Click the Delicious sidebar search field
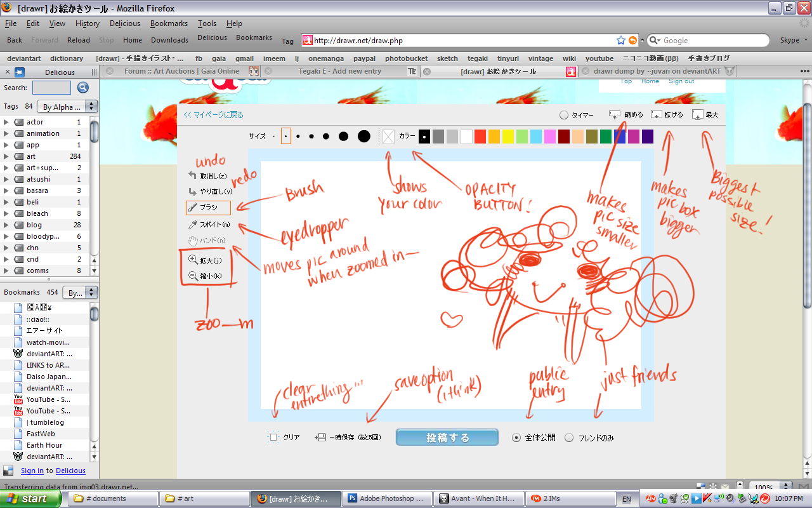Image resolution: width=812 pixels, height=508 pixels. point(51,88)
